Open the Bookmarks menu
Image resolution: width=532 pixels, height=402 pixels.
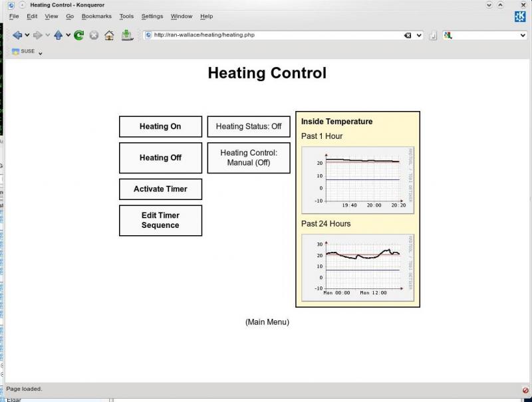click(96, 17)
